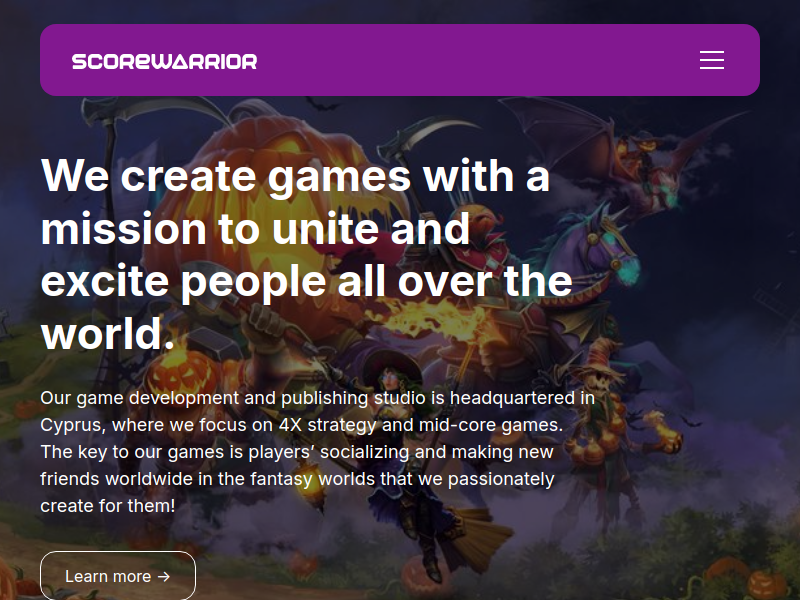The image size is (800, 600).
Task: Click the armored purple horse head
Action: pyautogui.click(x=605, y=245)
